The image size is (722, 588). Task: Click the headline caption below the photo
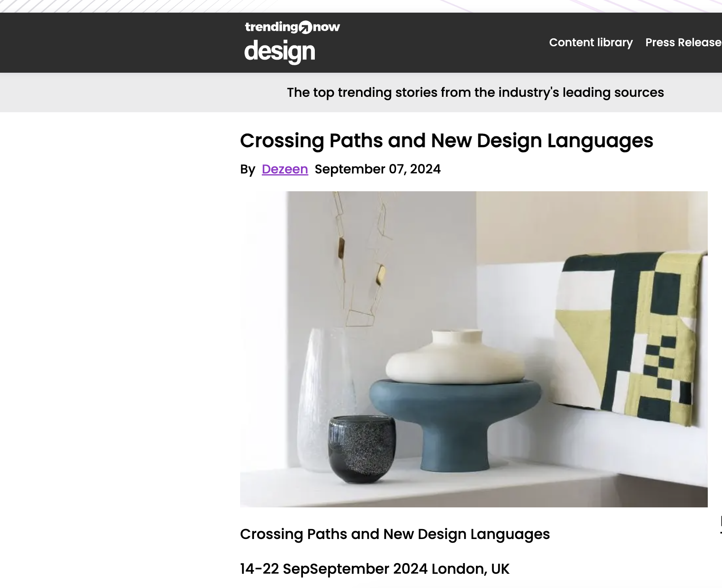pyautogui.click(x=395, y=534)
